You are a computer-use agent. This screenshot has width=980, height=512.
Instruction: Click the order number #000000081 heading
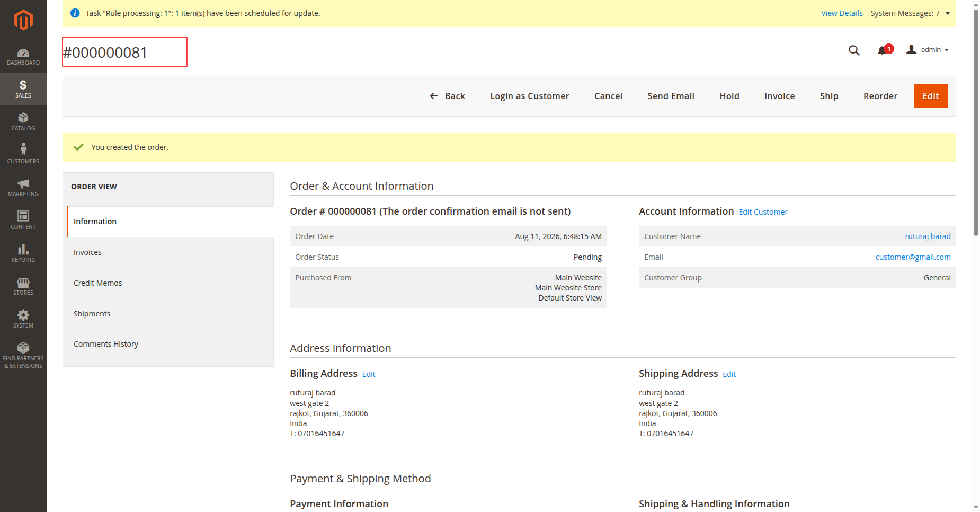pos(105,52)
